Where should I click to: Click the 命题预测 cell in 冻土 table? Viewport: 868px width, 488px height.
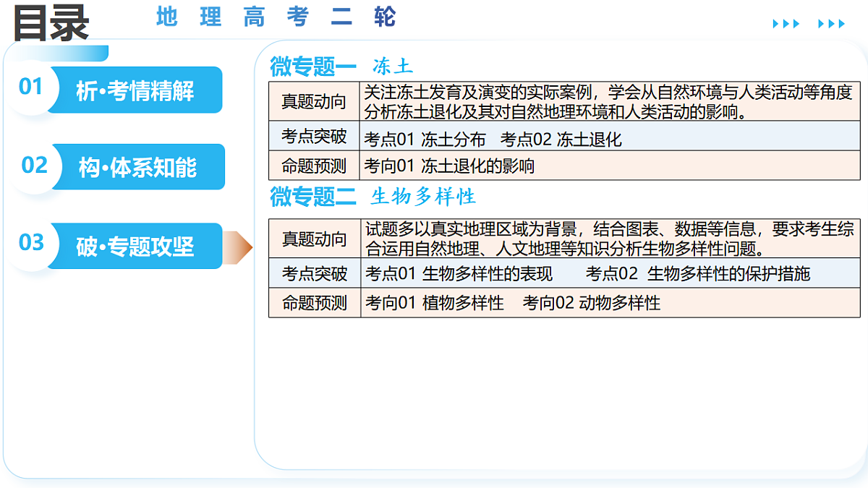[x=314, y=166]
